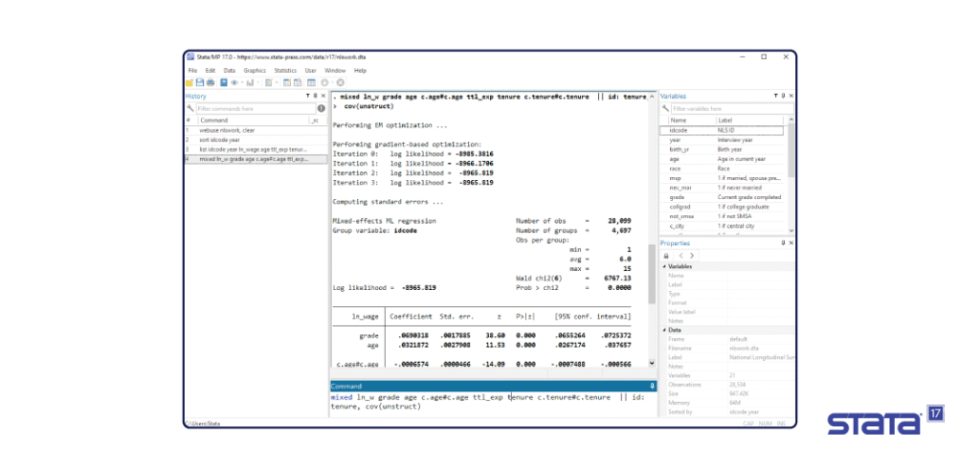Viewport: 980px width, 470px height.
Task: Open the User menu
Action: click(311, 71)
